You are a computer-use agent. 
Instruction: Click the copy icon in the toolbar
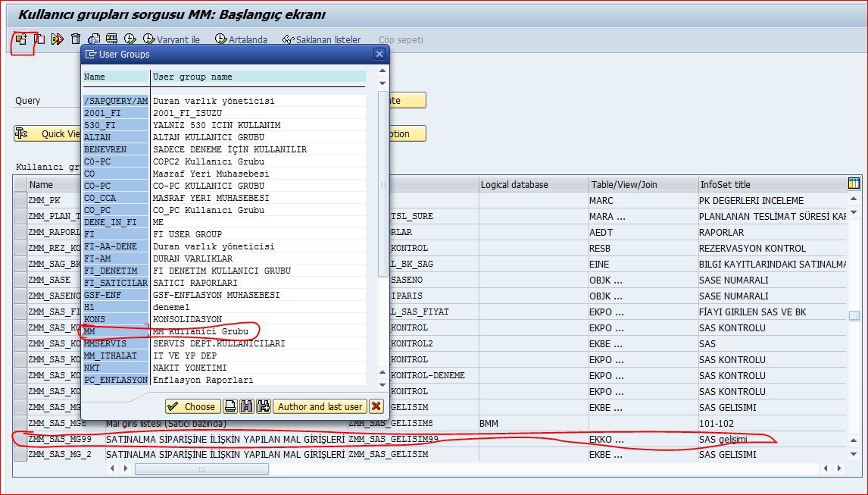pos(39,39)
